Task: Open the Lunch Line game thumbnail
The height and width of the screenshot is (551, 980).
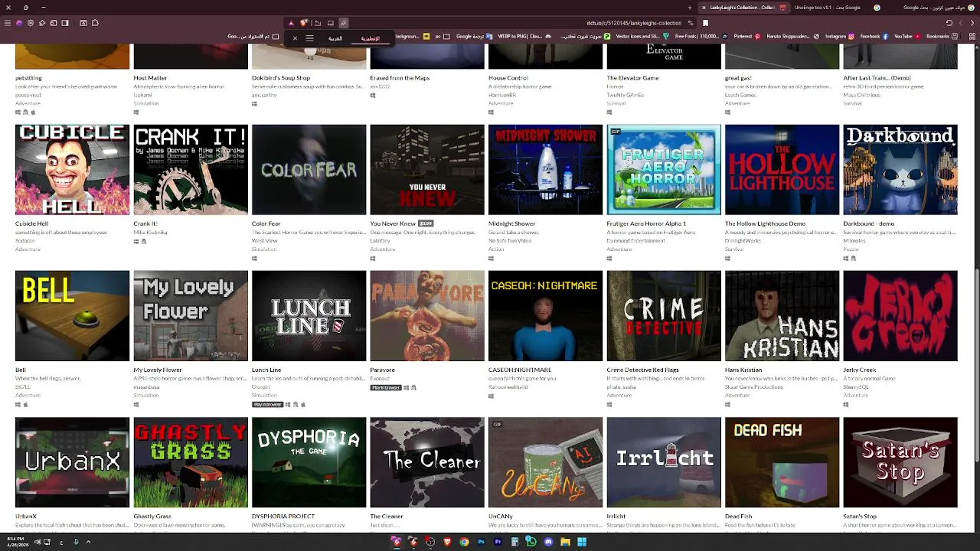Action: point(309,315)
